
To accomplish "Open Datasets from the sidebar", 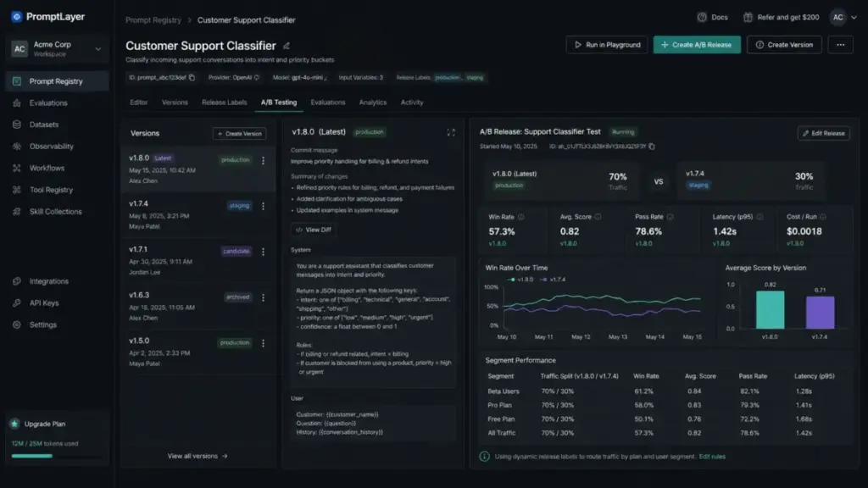I will click(57, 125).
